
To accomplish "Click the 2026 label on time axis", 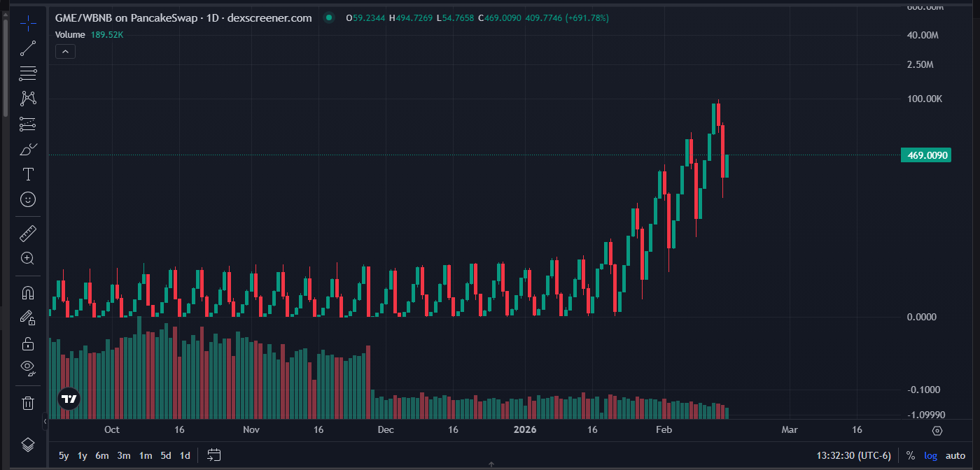I will (x=524, y=429).
